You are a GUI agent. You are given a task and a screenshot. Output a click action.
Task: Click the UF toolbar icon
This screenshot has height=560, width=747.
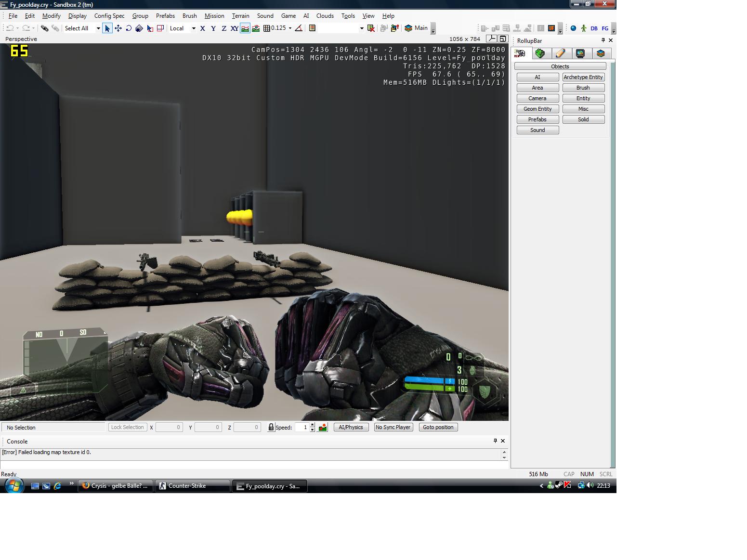tap(551, 28)
